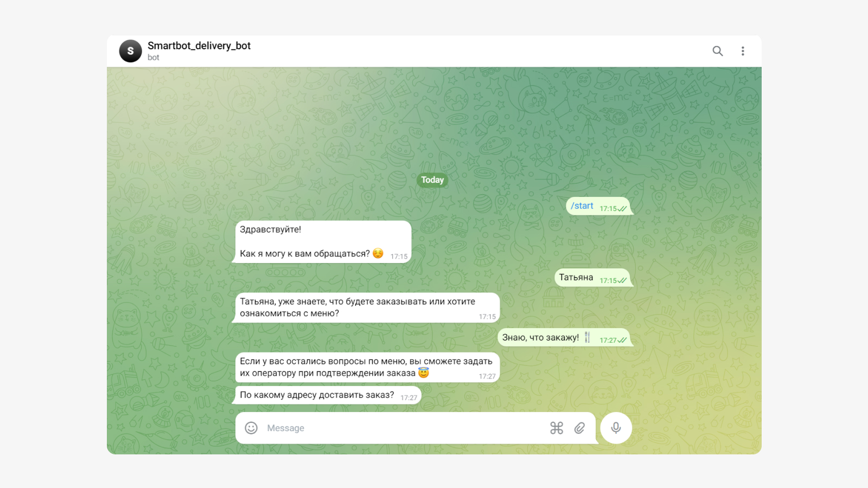Click the Today date badge

[x=432, y=180]
